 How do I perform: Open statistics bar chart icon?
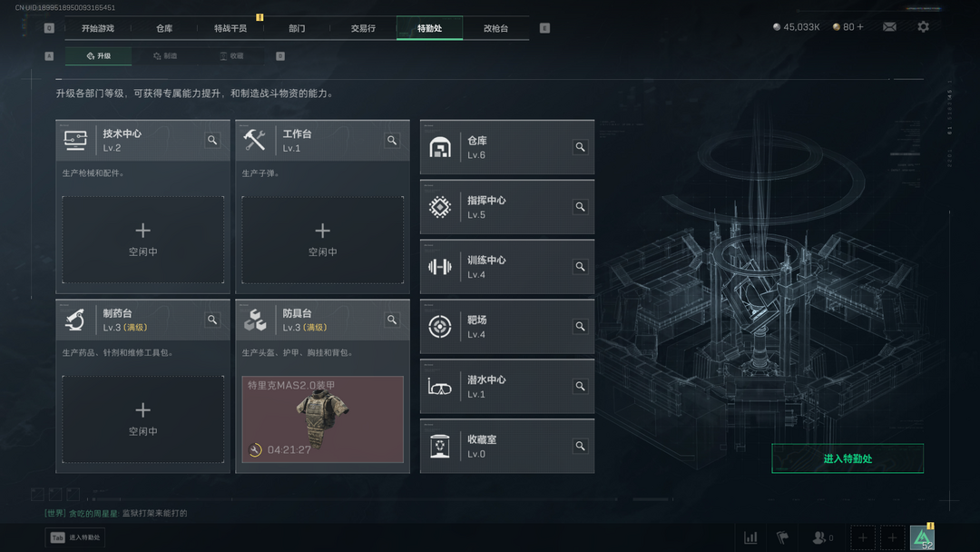point(750,537)
